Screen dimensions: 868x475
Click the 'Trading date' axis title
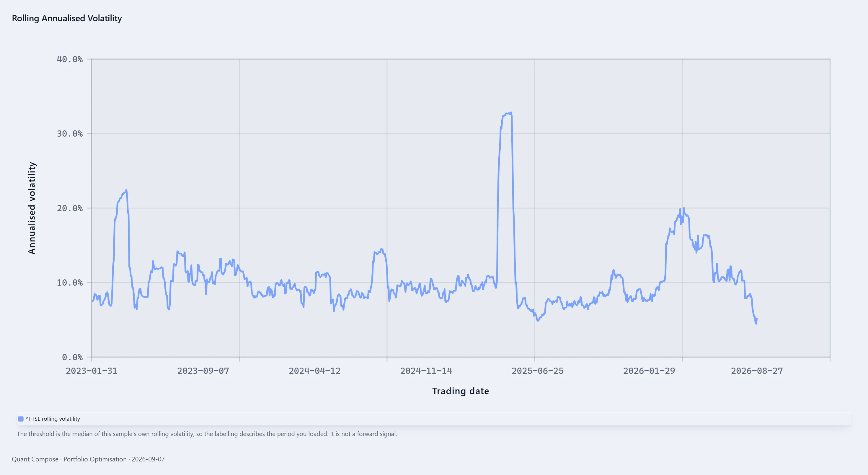tap(461, 391)
